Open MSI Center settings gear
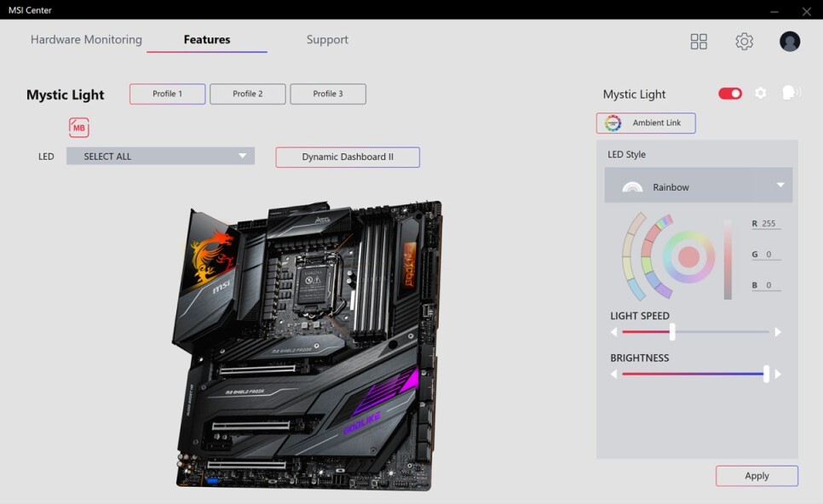 click(745, 42)
